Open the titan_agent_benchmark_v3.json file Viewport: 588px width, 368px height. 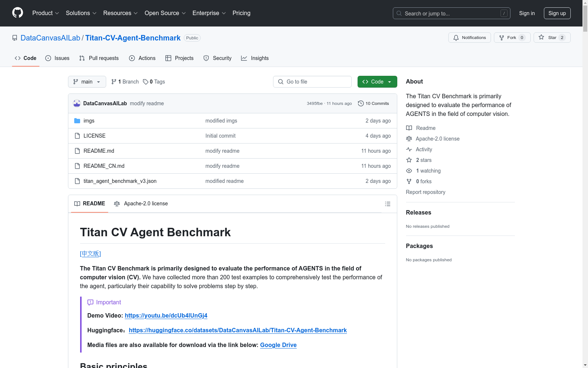tap(120, 181)
